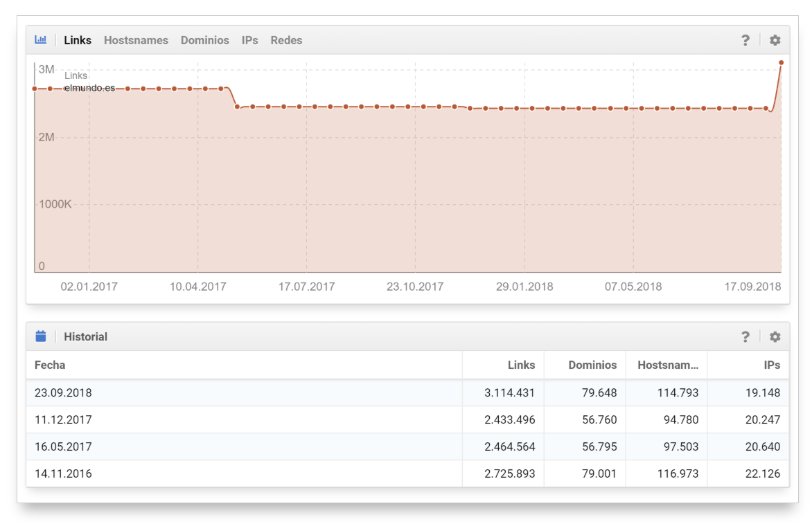812x524 pixels.
Task: Open help for the Links chart
Action: (745, 40)
